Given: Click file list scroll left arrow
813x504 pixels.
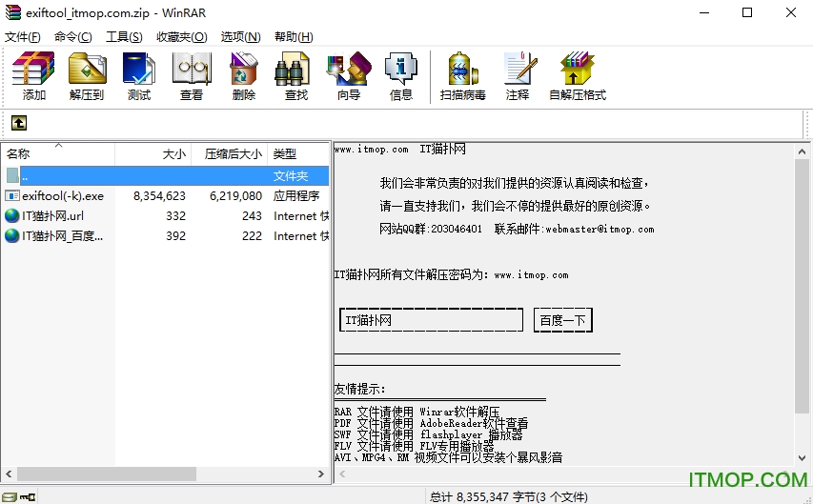Looking at the screenshot, I should tap(9, 474).
